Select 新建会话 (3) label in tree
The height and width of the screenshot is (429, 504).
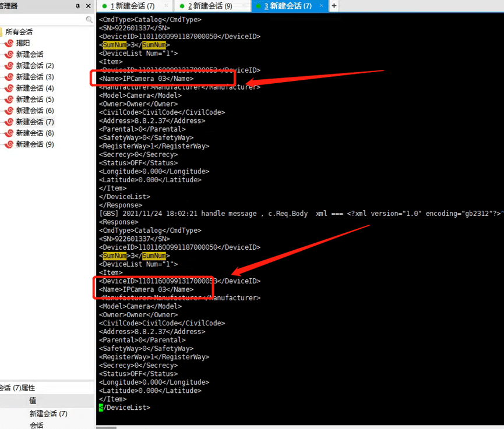pyautogui.click(x=35, y=77)
